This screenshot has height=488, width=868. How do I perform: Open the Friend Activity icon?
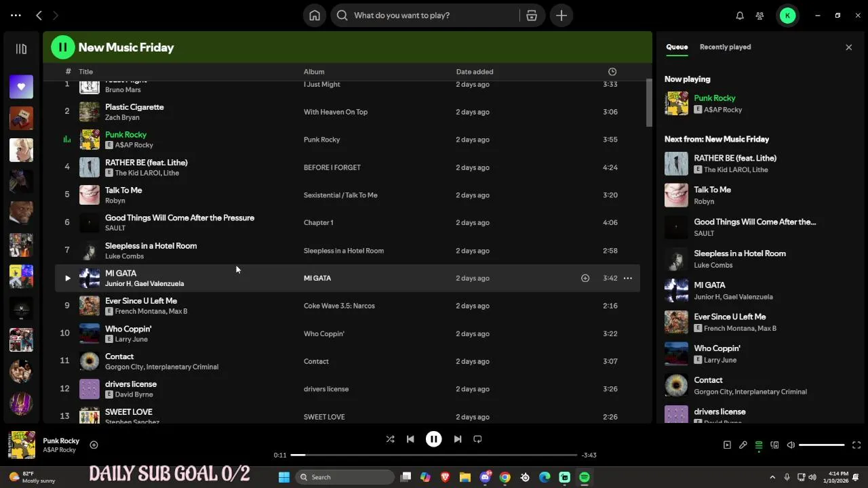760,15
